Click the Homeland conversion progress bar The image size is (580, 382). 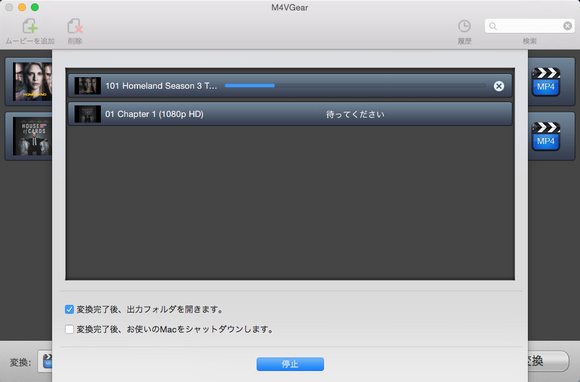[x=355, y=86]
